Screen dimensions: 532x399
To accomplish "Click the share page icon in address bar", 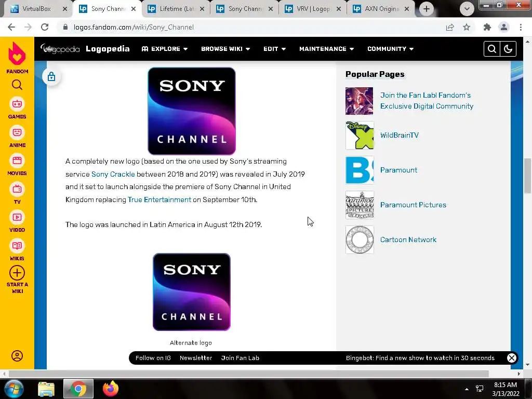I will pos(450,27).
